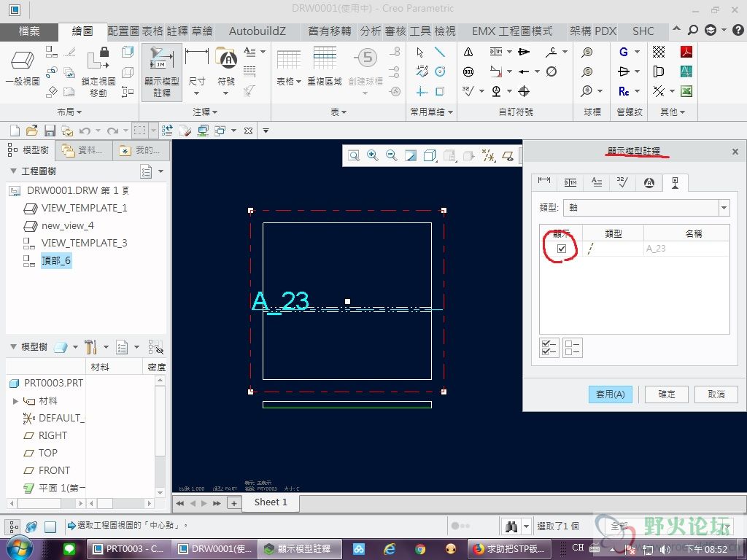Expand the 材料 node in model tree
The image size is (747, 560).
15,401
